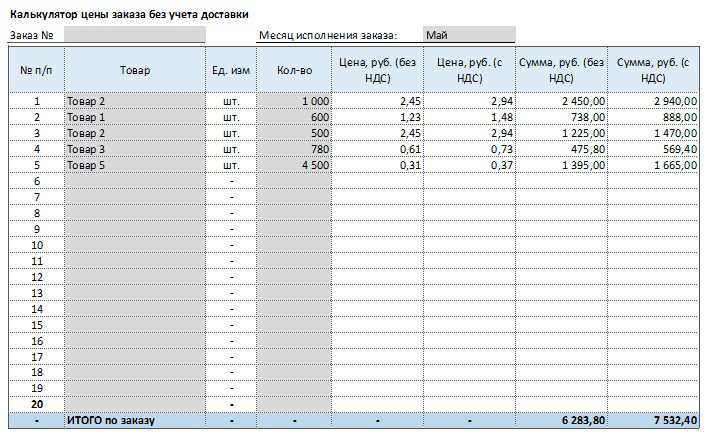Select Товар 3 product cell
The width and height of the screenshot is (708, 438).
(x=135, y=149)
